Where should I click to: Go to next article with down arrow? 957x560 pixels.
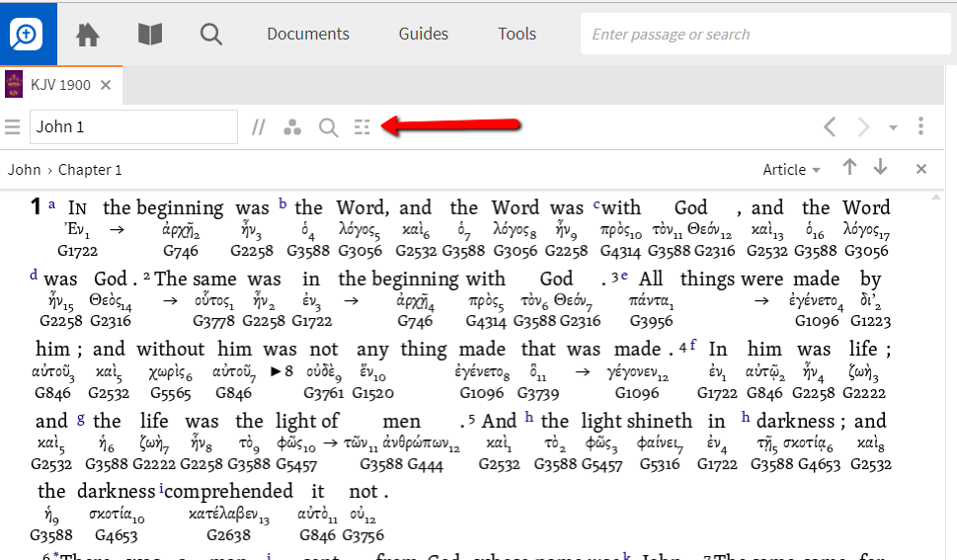[880, 167]
